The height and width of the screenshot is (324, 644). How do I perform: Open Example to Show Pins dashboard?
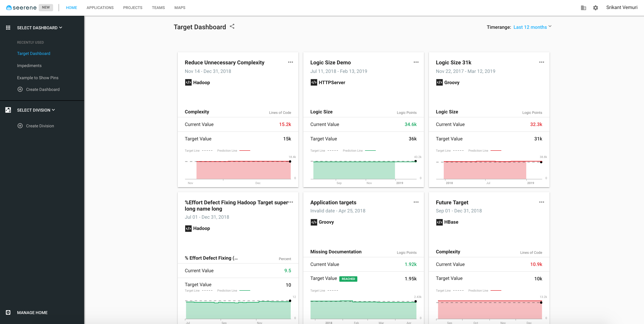(38, 78)
